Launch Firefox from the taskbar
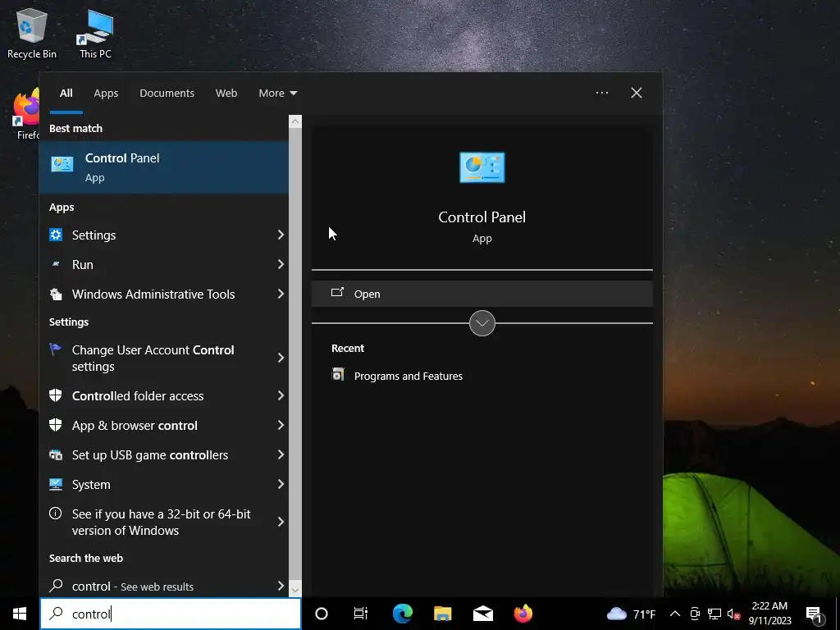Viewport: 840px width, 630px height. click(x=523, y=614)
